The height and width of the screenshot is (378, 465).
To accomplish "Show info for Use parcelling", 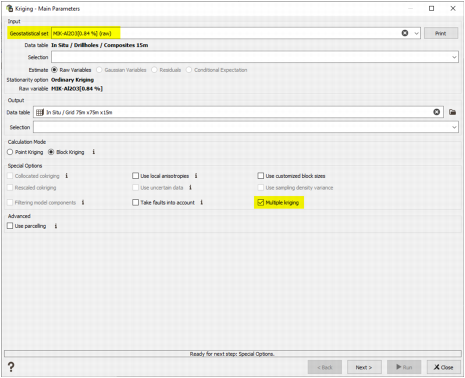I will pyautogui.click(x=56, y=226).
